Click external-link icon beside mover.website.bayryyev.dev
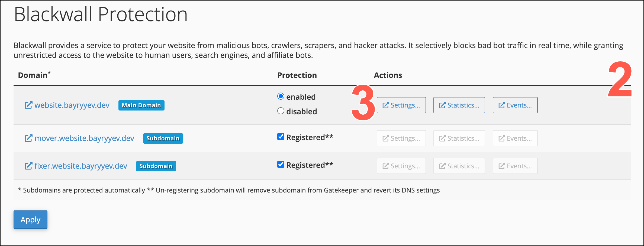 point(28,138)
